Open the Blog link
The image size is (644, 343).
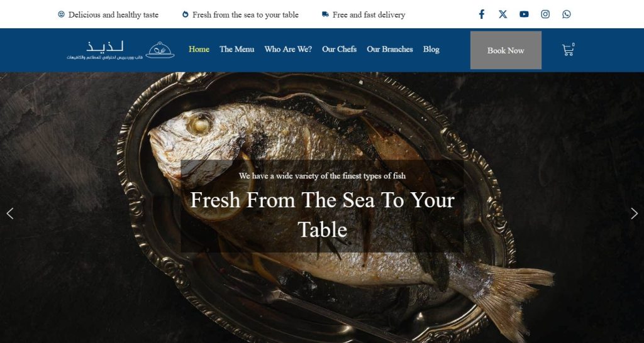click(x=431, y=49)
